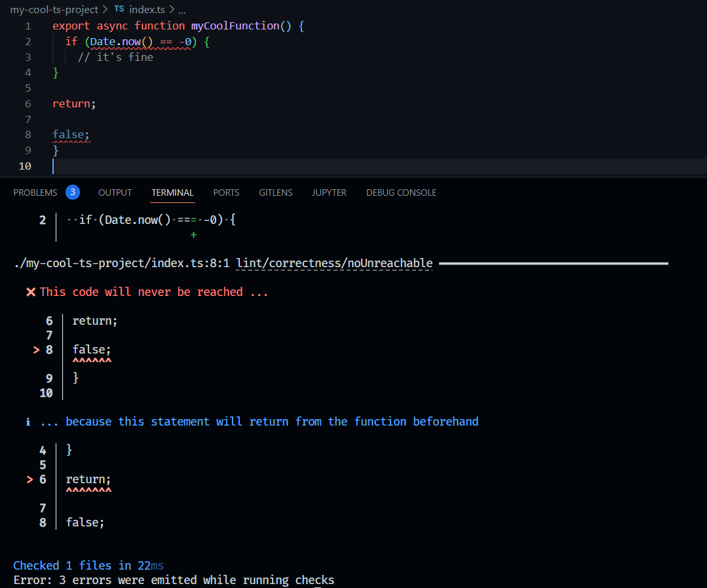Click the underlined Date.now() == -0 expression

tap(140, 42)
